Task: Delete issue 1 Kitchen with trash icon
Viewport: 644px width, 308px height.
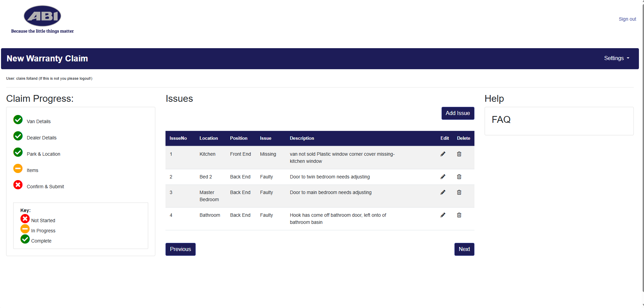Action: click(459, 154)
